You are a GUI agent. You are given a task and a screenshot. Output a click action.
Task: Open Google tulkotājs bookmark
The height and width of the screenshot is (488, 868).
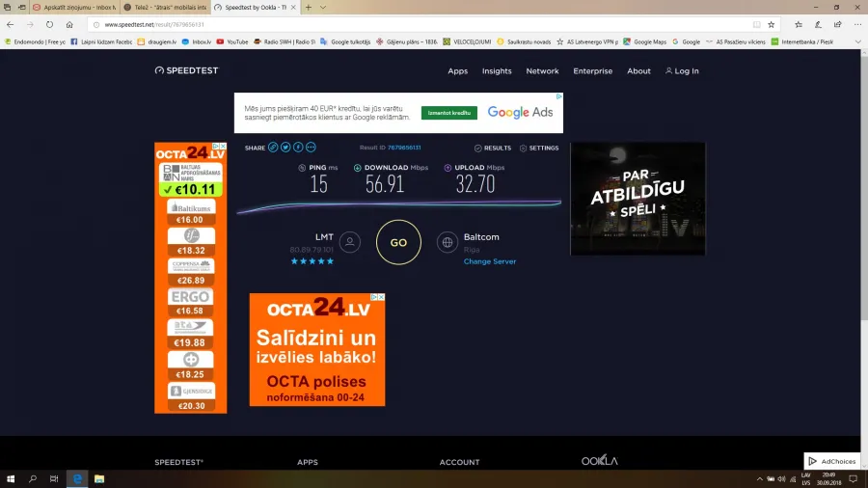pos(345,41)
